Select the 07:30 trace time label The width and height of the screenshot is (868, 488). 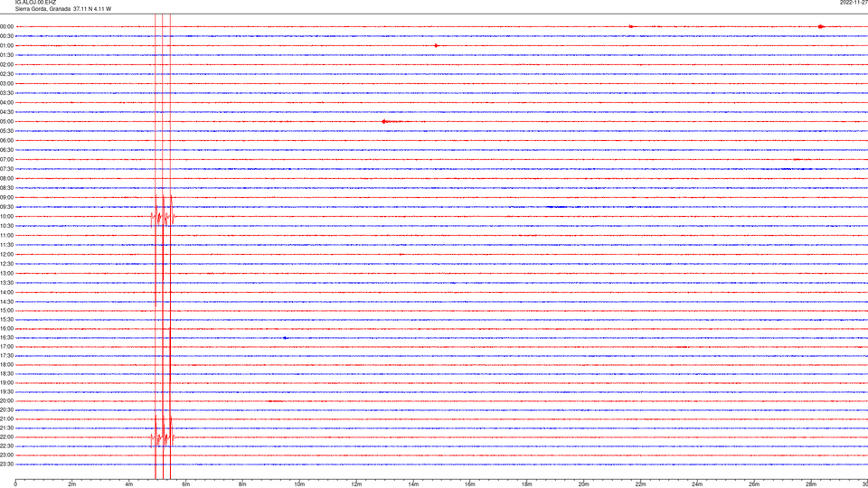(x=6, y=169)
